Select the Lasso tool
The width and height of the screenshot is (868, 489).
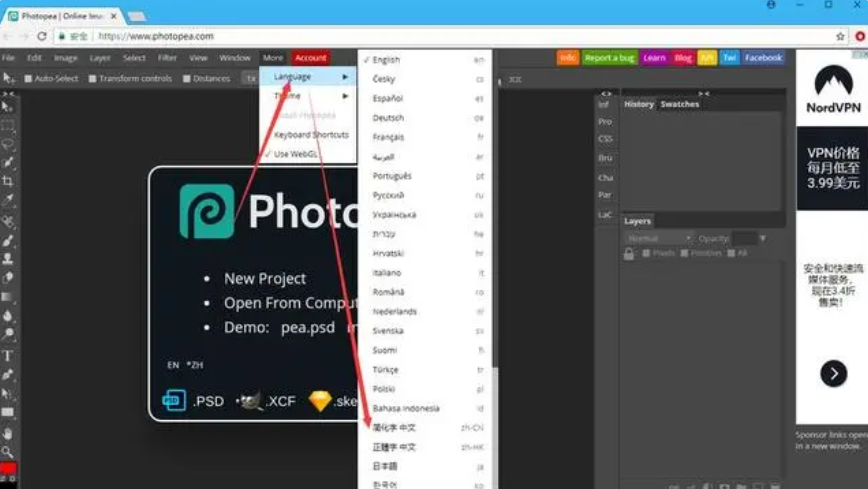point(7,144)
